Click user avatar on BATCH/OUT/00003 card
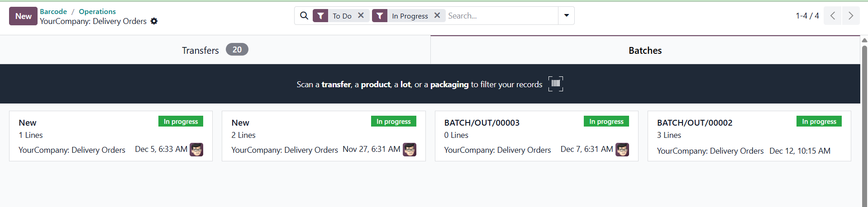This screenshot has width=868, height=207. point(622,150)
